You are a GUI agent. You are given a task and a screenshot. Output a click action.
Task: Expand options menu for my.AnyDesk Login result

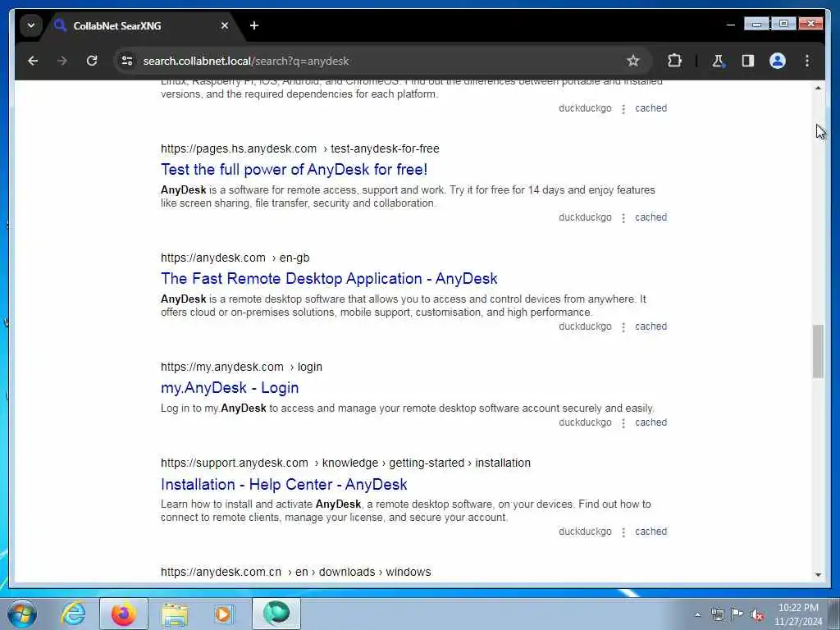(x=623, y=423)
